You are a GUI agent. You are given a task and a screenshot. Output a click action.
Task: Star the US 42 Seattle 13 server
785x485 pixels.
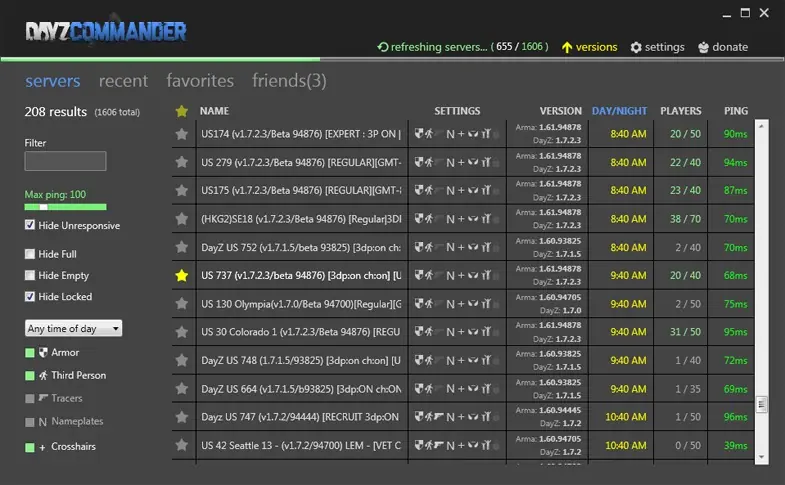point(182,445)
